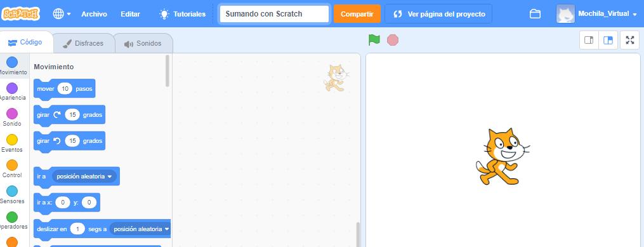Switch to the Código tab

pyautogui.click(x=25, y=43)
